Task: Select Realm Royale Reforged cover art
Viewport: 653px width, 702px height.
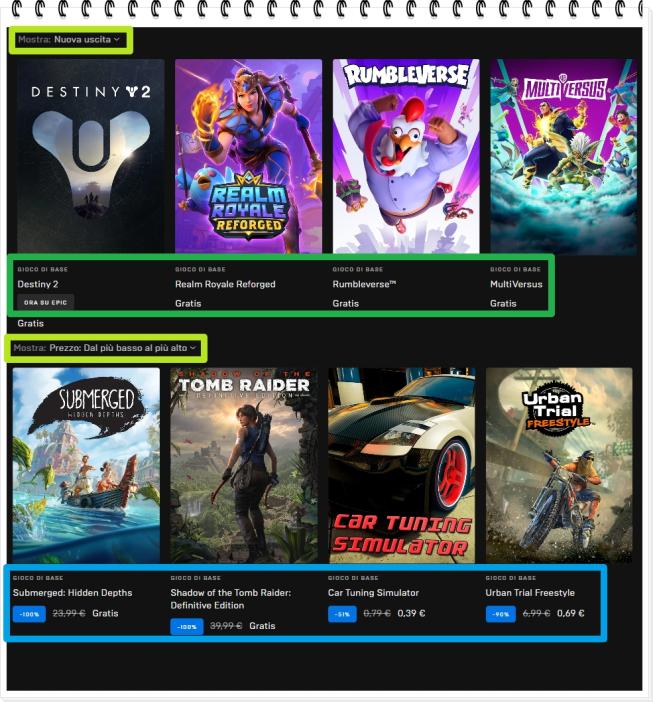Action: click(x=248, y=156)
